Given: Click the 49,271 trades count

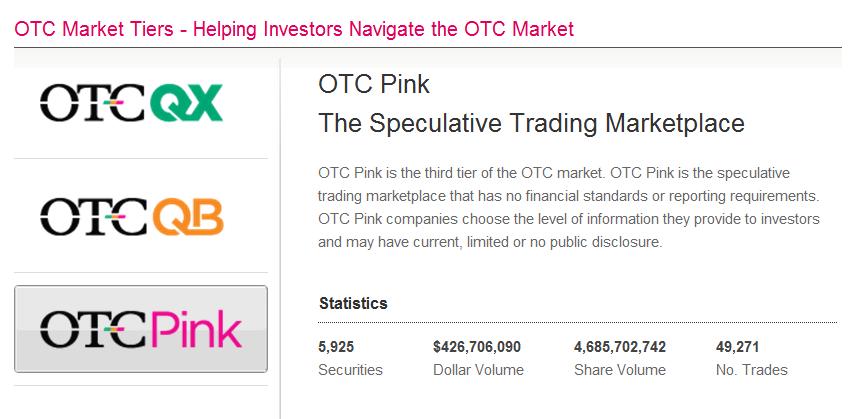Looking at the screenshot, I should tap(739, 347).
